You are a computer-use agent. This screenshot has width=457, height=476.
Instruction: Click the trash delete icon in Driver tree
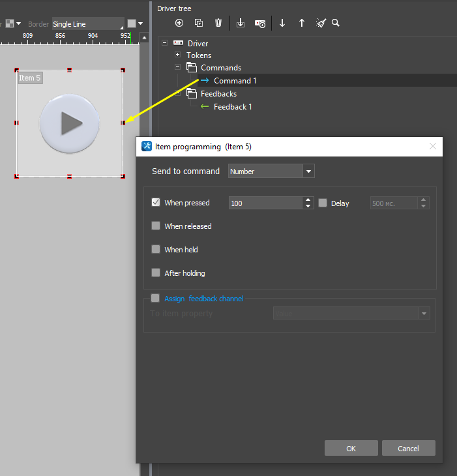218,23
